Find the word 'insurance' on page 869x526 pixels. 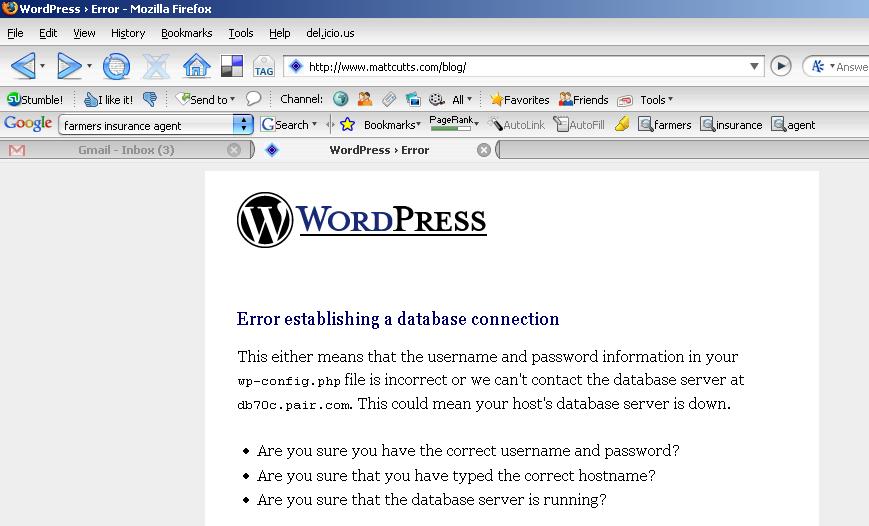pyautogui.click(x=732, y=125)
